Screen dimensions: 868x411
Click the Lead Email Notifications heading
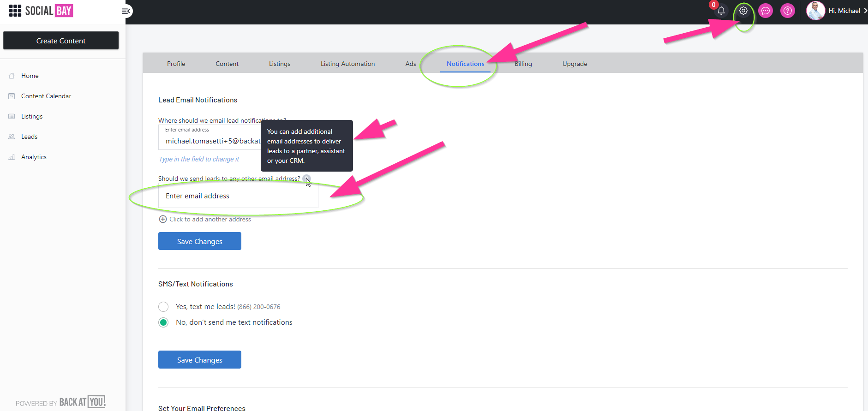click(198, 100)
